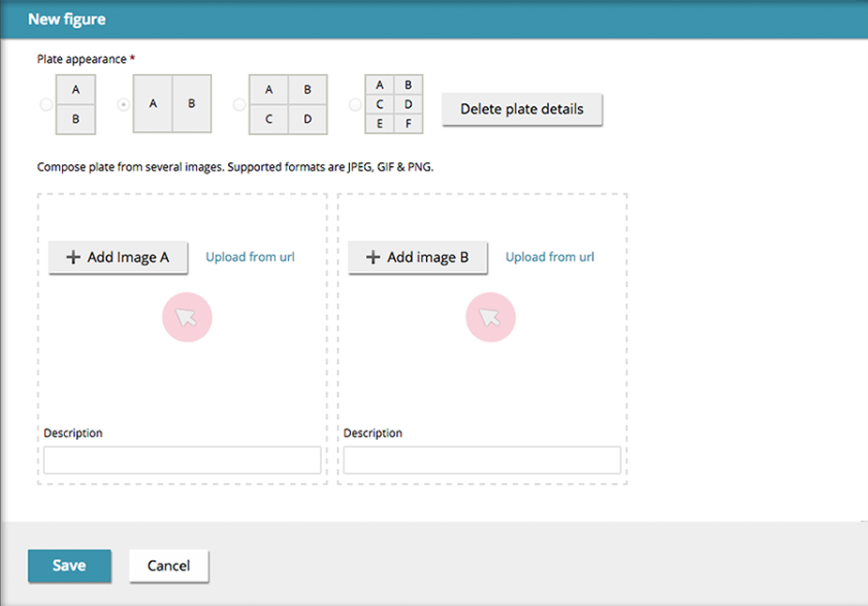Click the 2x2 A B C D layout thumbnail
Image resolution: width=868 pixels, height=606 pixels.
[288, 105]
